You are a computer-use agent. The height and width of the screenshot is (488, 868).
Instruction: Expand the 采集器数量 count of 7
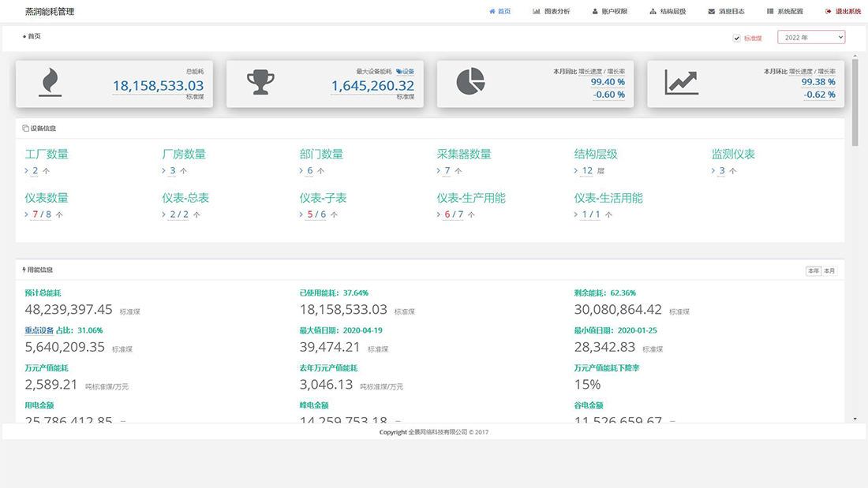coord(447,170)
